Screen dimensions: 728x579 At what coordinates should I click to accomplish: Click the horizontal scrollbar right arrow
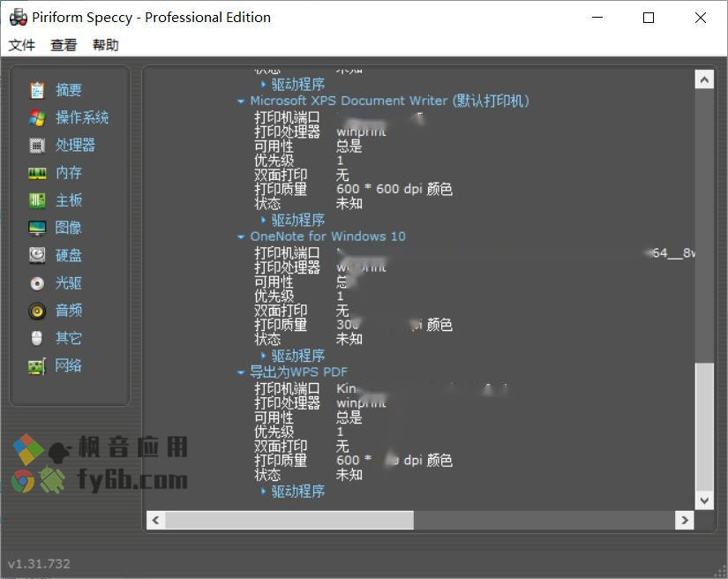pos(685,520)
